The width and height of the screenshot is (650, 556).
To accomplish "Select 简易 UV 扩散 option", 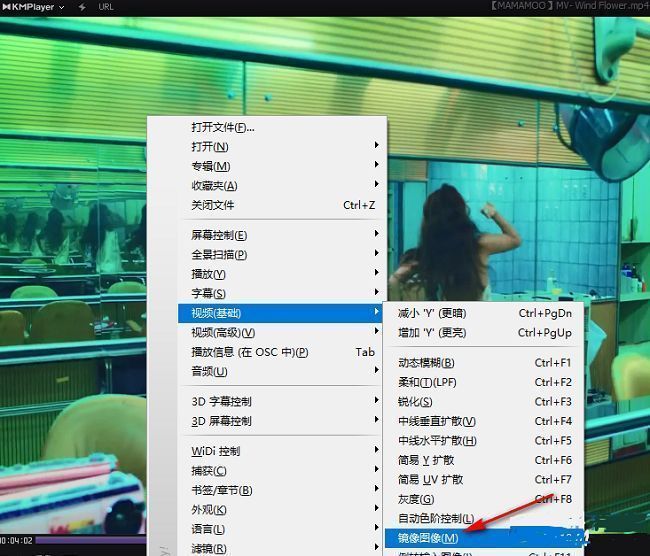I will [484, 480].
